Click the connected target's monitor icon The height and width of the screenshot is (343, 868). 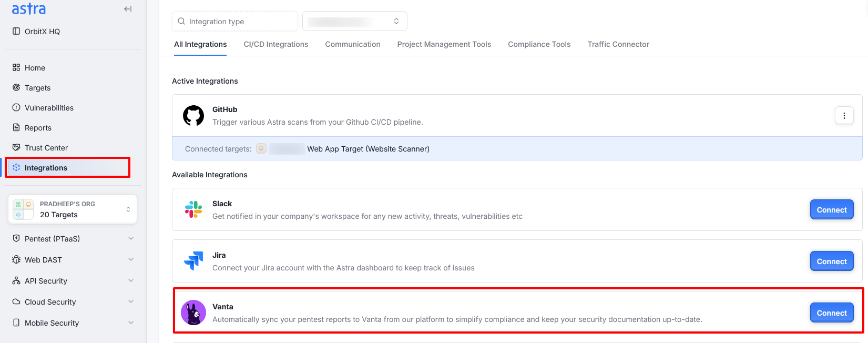(x=261, y=148)
